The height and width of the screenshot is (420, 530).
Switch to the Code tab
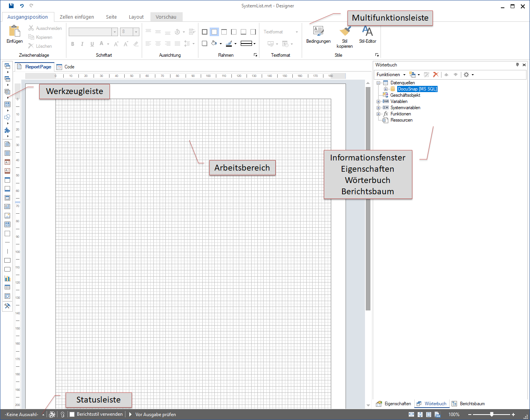click(x=65, y=67)
